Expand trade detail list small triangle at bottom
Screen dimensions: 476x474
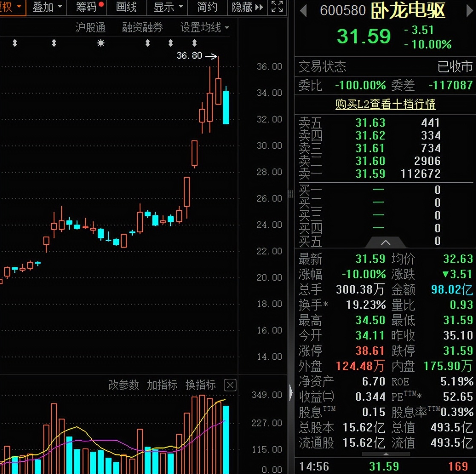tap(386, 454)
